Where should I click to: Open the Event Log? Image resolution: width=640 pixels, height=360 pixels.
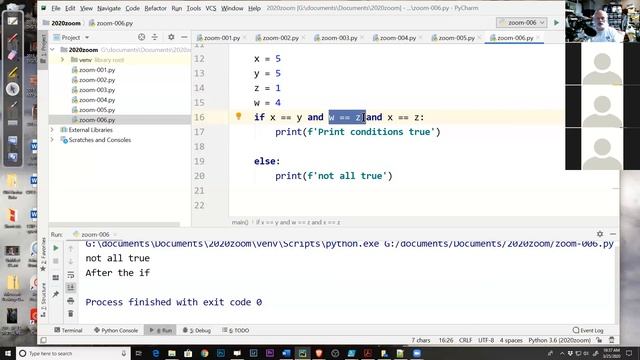[588, 330]
